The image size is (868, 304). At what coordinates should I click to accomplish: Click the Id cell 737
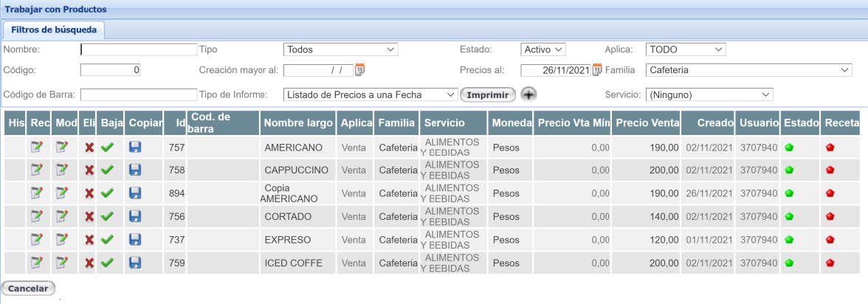click(x=176, y=240)
